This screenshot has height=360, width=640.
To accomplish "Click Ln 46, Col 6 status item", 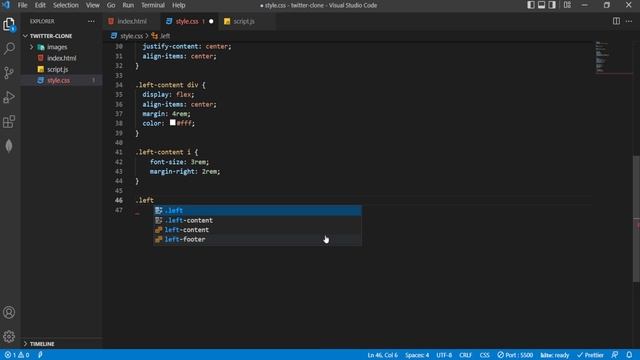I will point(382,355).
